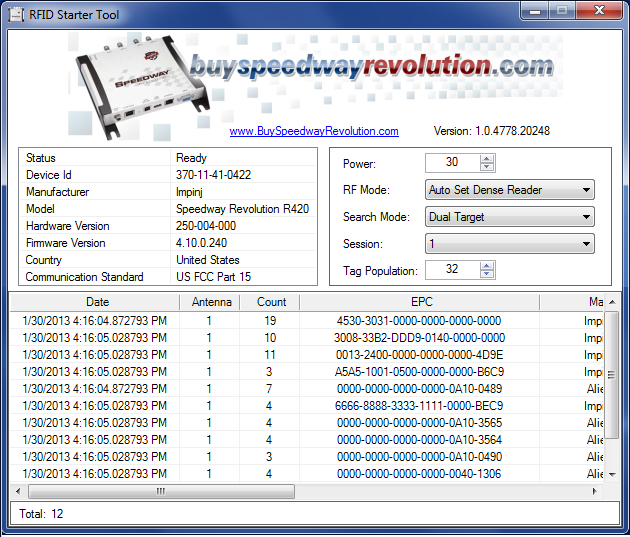Screen dimensions: 630x537
Task: Select row with EPC A5A5-1001-0500-0000-0000-B6C9
Action: (x=307, y=372)
